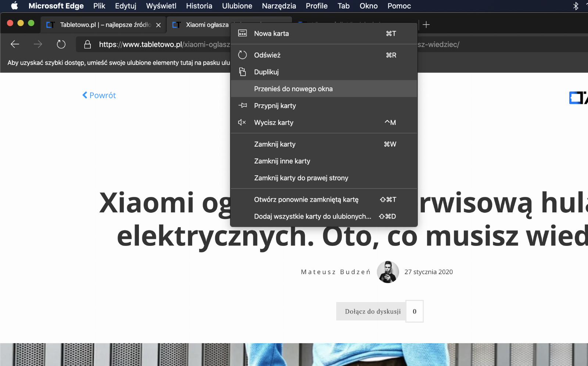Image resolution: width=588 pixels, height=366 pixels.
Task: Click the Duplikuj duplicate icon
Action: click(x=243, y=72)
